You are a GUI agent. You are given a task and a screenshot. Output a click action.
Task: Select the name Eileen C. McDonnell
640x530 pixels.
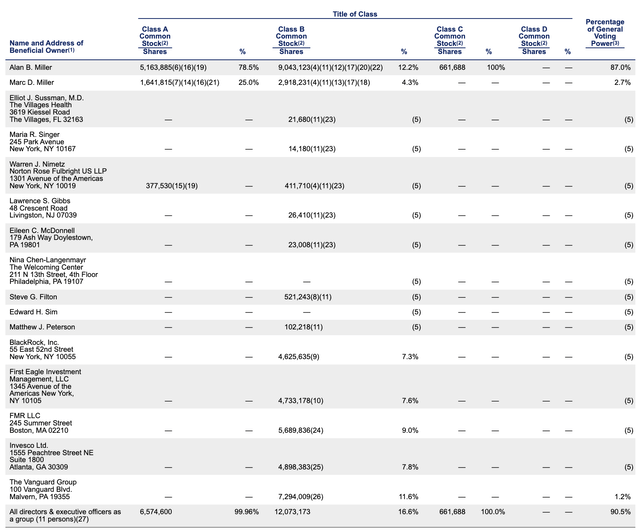pos(42,230)
